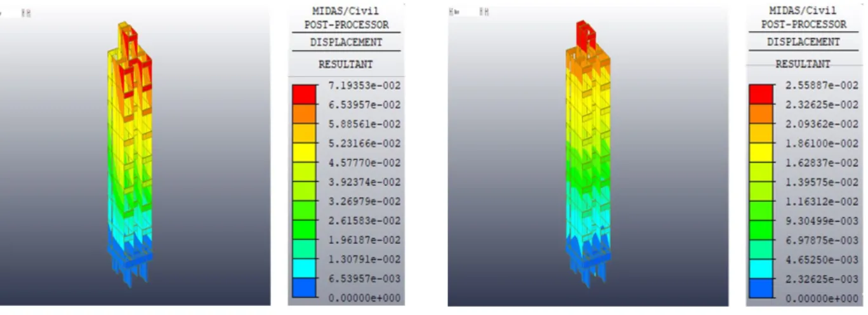Viewport: 868px width, 315px height.
Task: Click the tower model in left viewport
Action: [130, 156]
